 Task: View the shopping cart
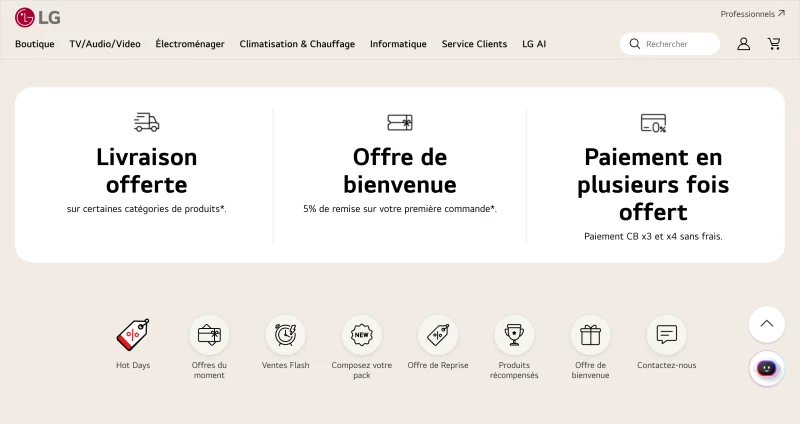click(x=774, y=44)
